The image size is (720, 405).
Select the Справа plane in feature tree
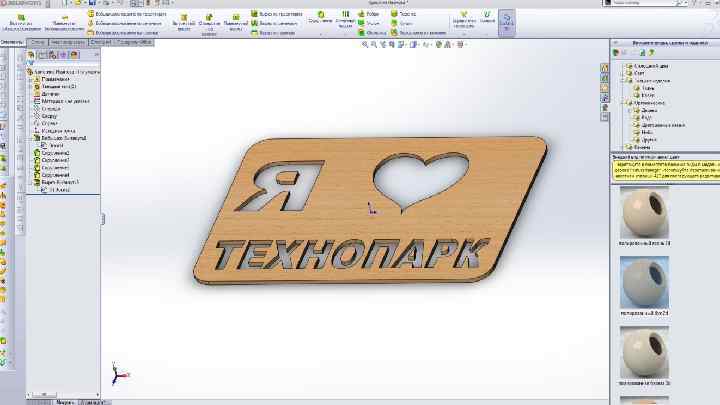click(x=46, y=124)
